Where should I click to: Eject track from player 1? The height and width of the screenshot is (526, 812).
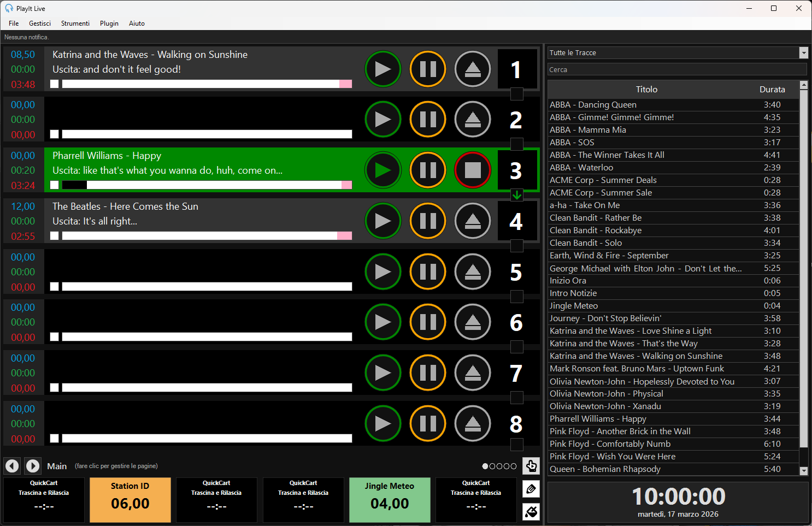[x=473, y=69]
